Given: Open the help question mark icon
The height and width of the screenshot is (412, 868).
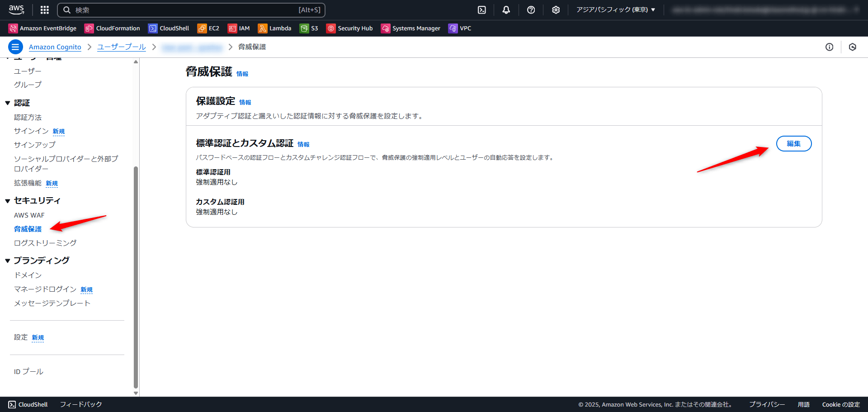Looking at the screenshot, I should click(531, 10).
